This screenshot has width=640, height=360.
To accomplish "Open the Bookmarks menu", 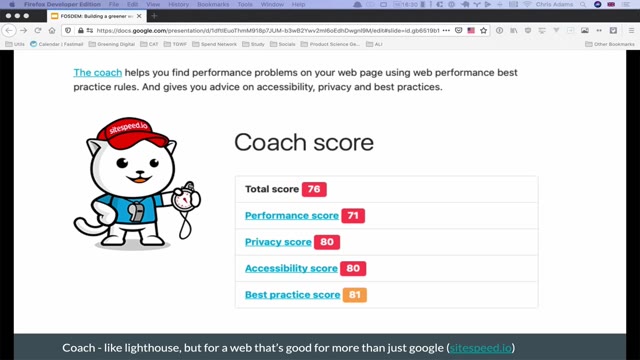I will click(213, 4).
